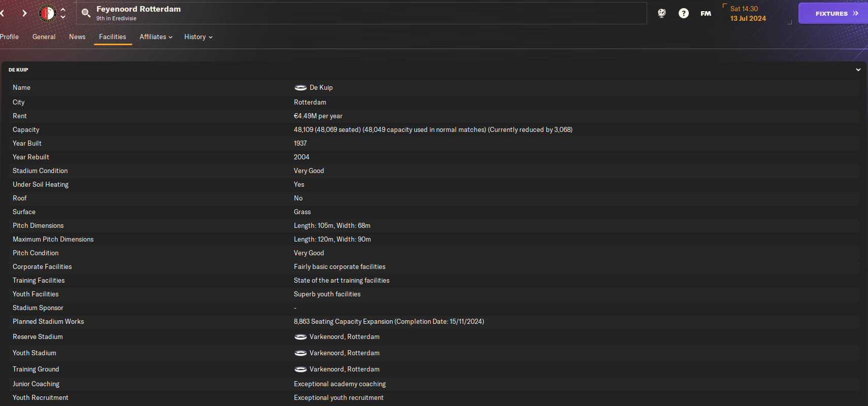The image size is (868, 406).
Task: Expand the Affiliates dropdown
Action: pyautogui.click(x=156, y=37)
